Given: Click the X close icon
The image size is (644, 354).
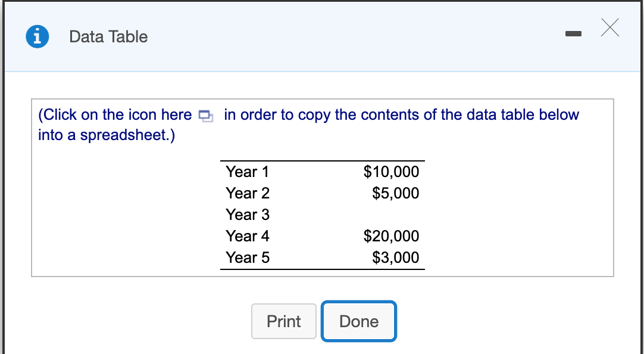Looking at the screenshot, I should (609, 28).
